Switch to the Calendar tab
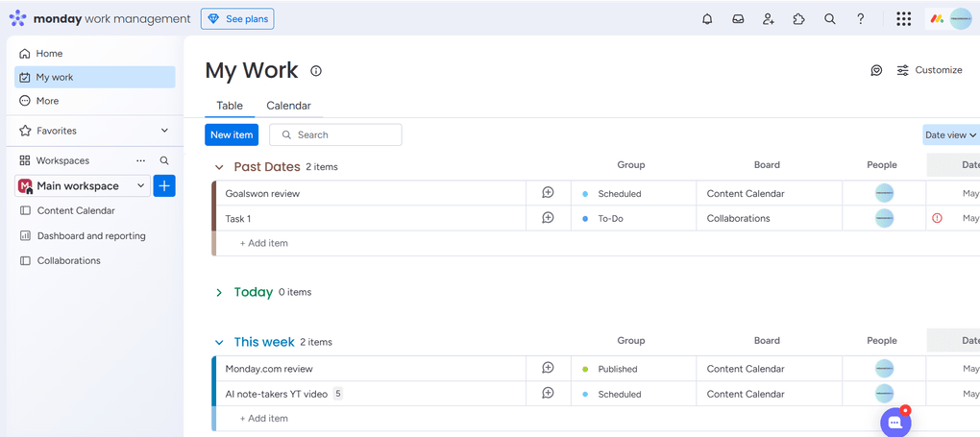The height and width of the screenshot is (437, 980). pos(289,106)
